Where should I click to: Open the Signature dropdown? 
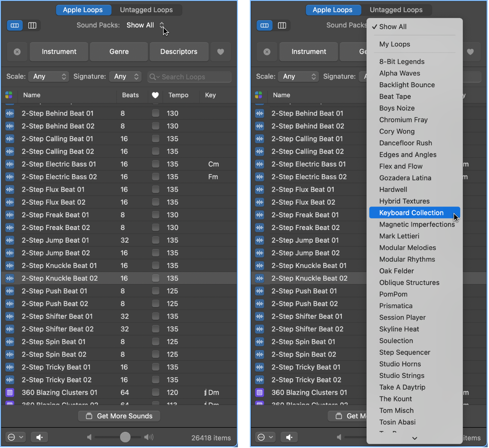click(125, 76)
